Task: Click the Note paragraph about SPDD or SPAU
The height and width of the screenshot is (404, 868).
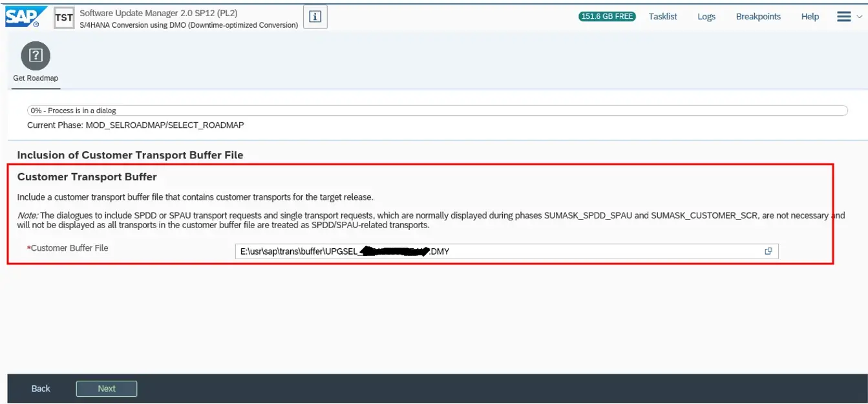Action: coord(431,220)
